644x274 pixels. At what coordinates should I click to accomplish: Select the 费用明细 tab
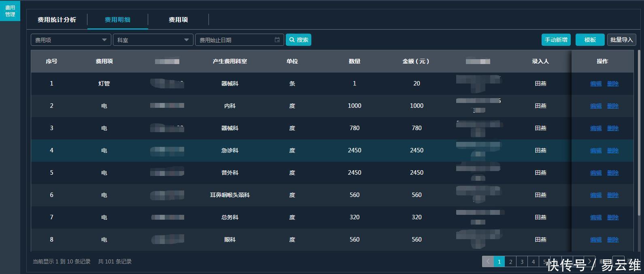(x=117, y=19)
